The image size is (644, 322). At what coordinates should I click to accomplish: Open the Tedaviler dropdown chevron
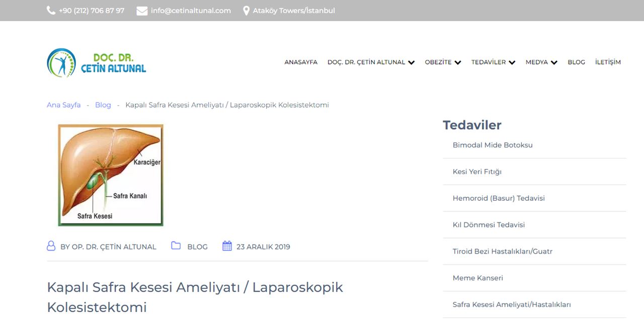(512, 62)
